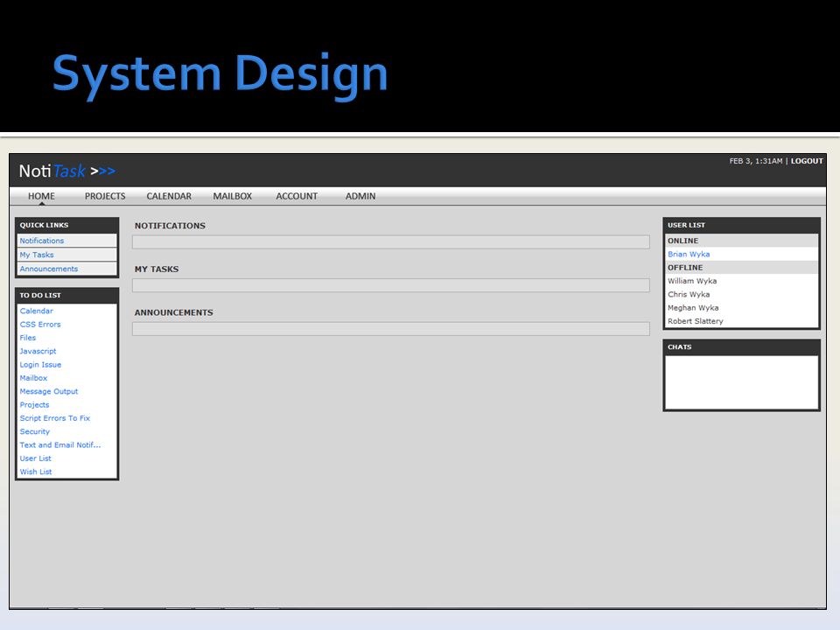
Task: Open Text and Email Notif... item
Action: (60, 444)
